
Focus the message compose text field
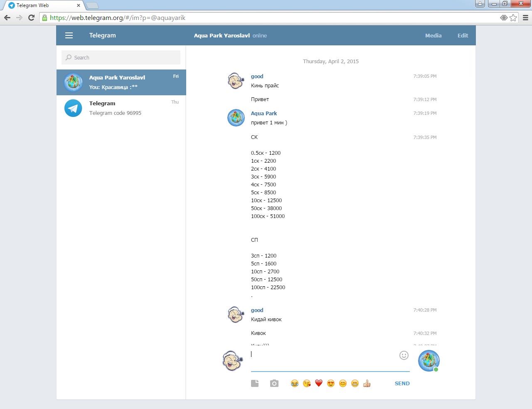tap(330, 360)
